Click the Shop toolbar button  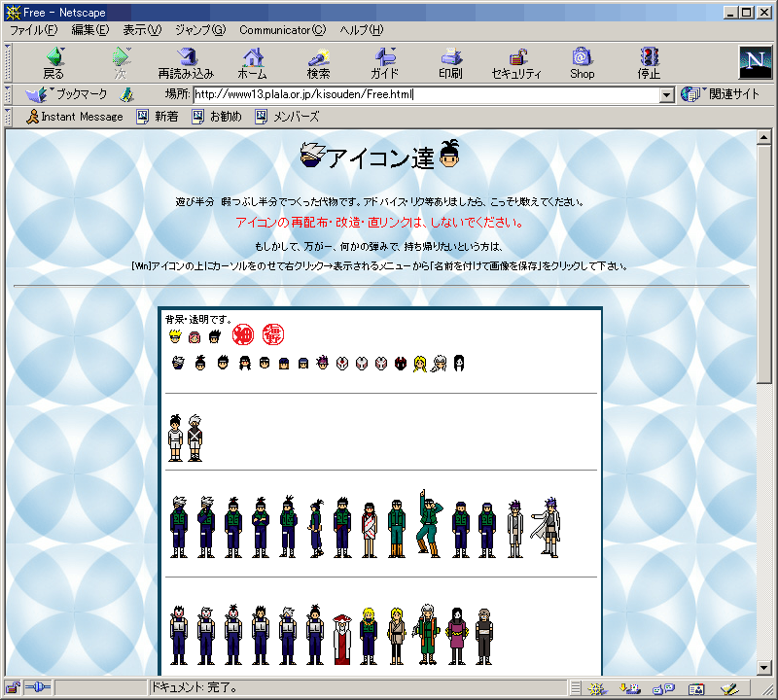[x=582, y=63]
